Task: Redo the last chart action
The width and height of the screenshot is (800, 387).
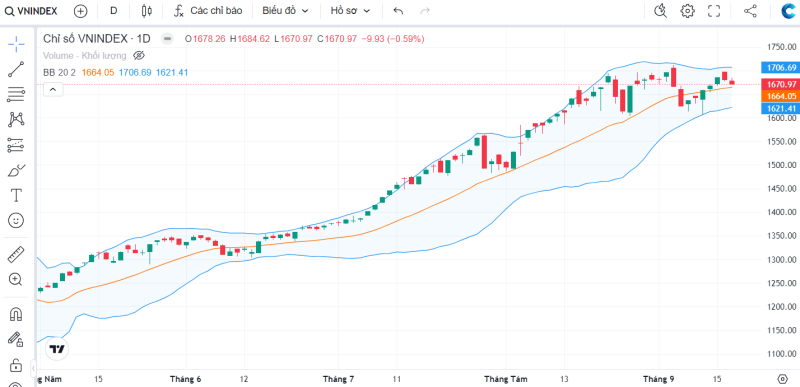Action: pos(424,11)
